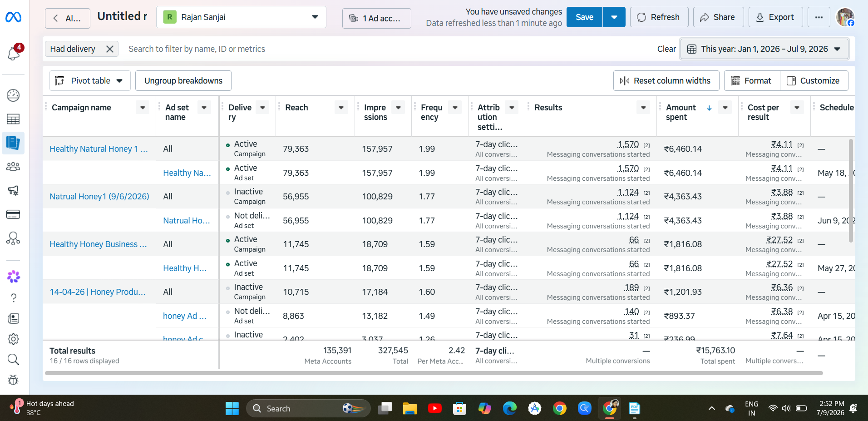Click the Save button
Image resolution: width=868 pixels, height=421 pixels.
585,17
